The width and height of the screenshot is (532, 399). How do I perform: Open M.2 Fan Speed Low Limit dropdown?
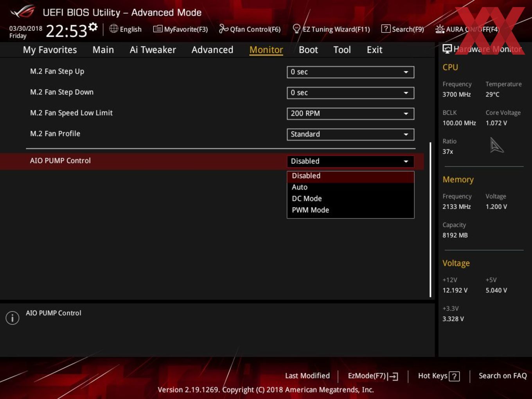click(x=350, y=113)
